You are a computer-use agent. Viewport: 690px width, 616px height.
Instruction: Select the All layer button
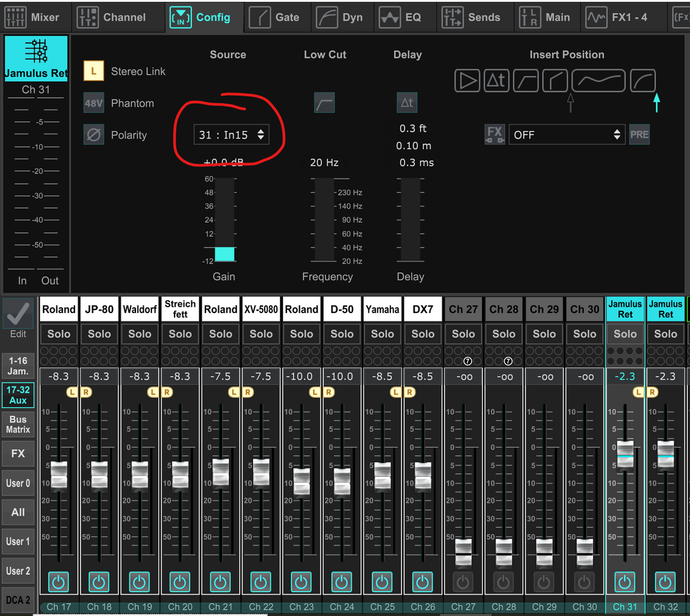(18, 512)
